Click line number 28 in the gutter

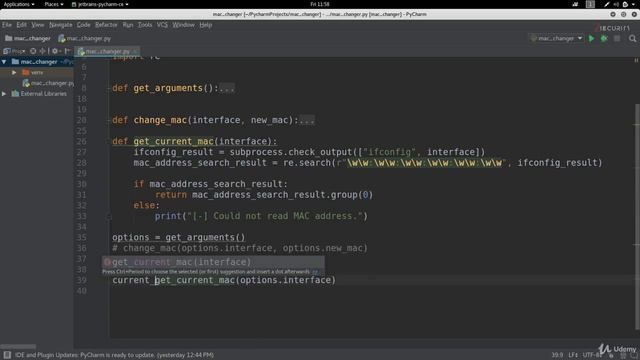(82, 163)
